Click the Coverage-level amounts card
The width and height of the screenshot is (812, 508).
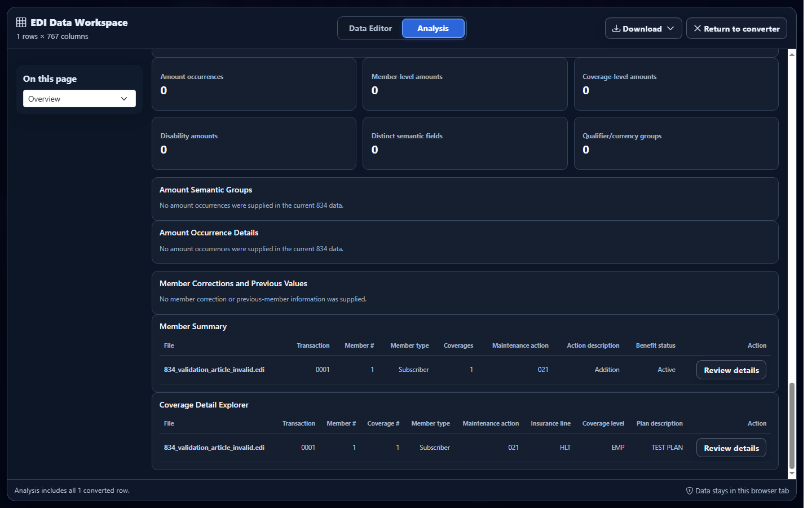[x=676, y=84]
